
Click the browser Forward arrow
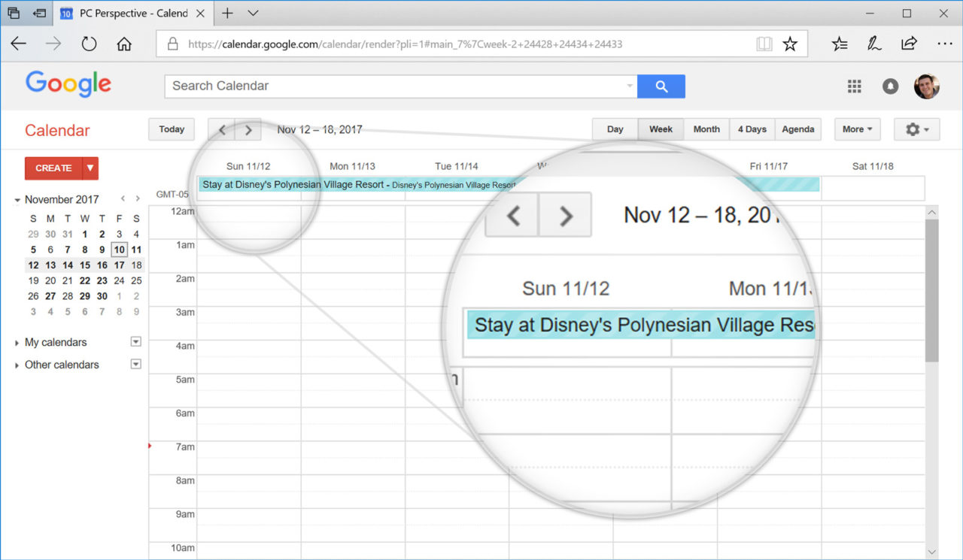(x=53, y=44)
